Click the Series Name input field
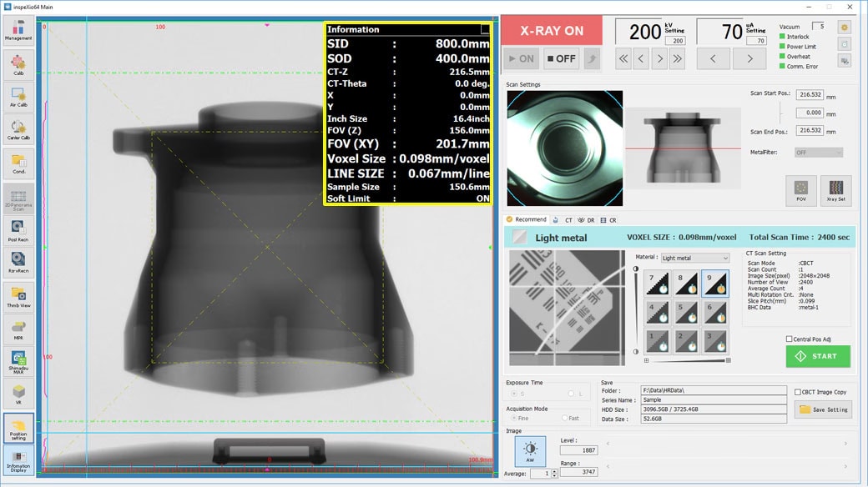The width and height of the screenshot is (868, 487). [713, 400]
